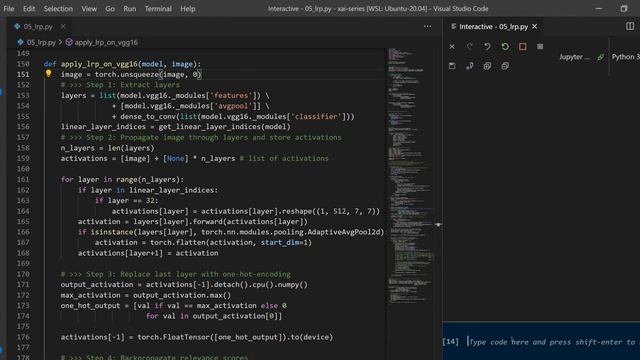Click 'dense_to_conv' on line 155
This screenshot has height=360, width=640.
click(148, 117)
